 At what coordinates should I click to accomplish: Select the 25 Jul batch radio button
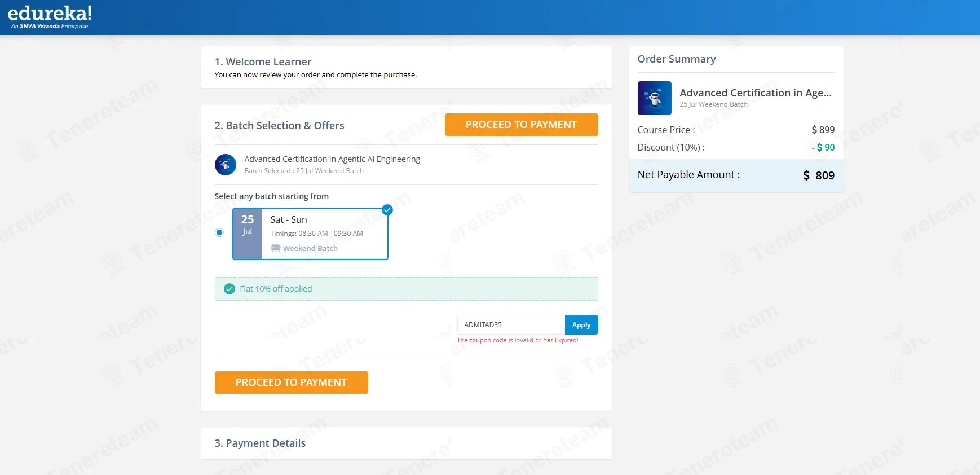pos(219,232)
